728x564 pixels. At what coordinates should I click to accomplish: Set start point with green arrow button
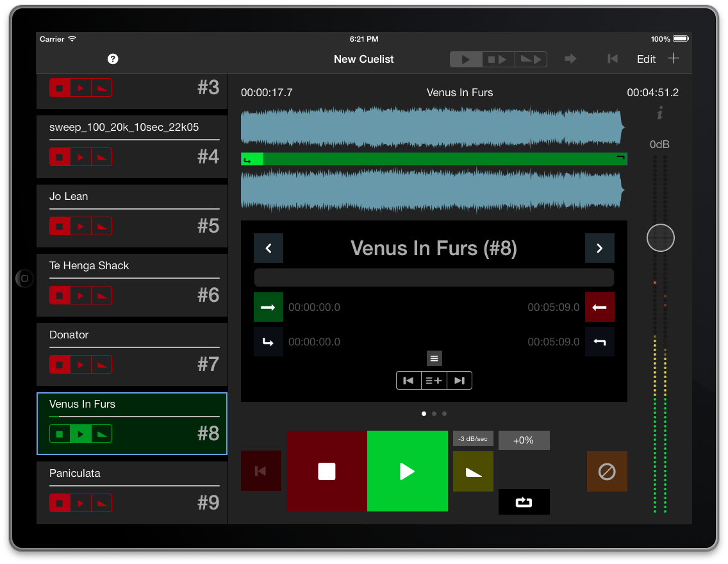[x=269, y=307]
